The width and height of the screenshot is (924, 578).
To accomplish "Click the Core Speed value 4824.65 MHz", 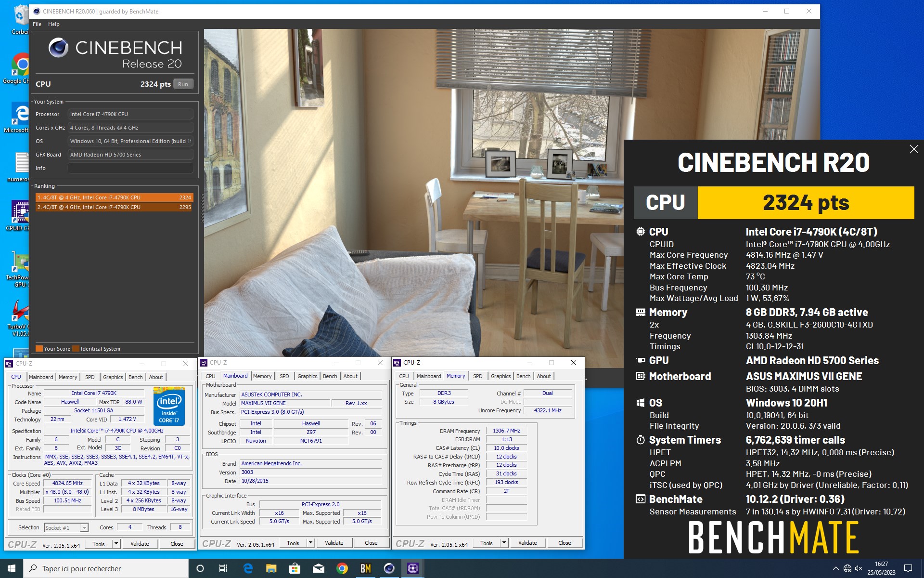I will 67,483.
